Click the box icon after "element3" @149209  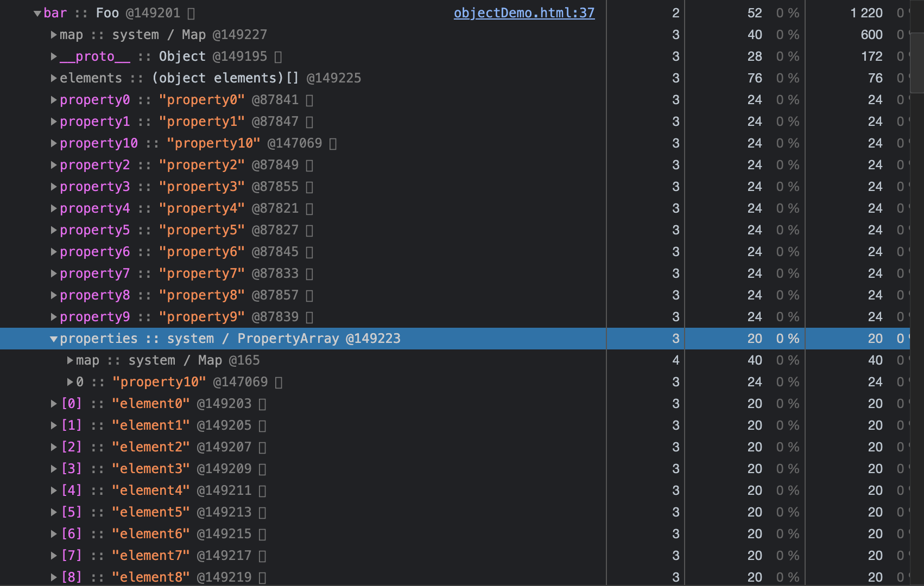(263, 469)
